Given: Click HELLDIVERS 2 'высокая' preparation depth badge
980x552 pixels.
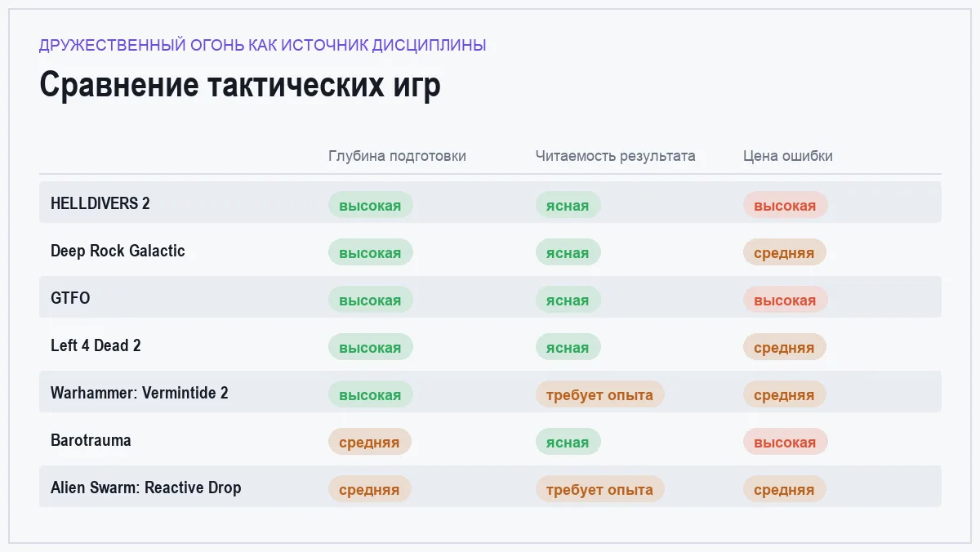Looking at the screenshot, I should point(371,205).
